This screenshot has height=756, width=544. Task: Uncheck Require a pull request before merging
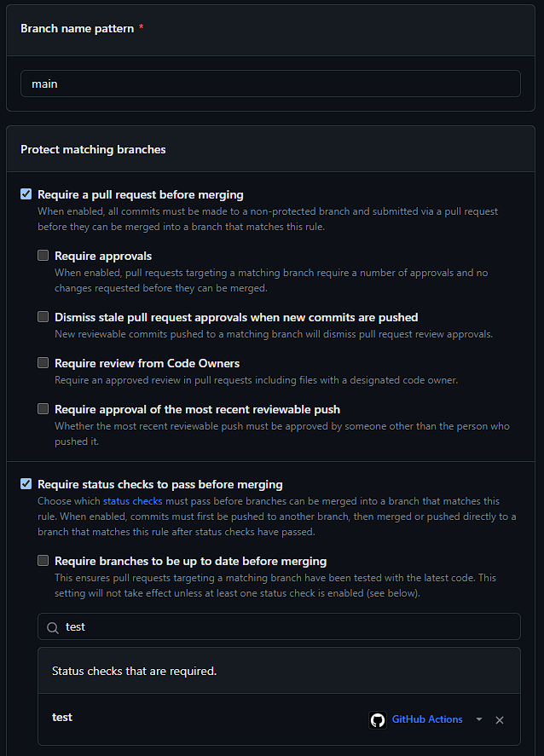click(26, 194)
